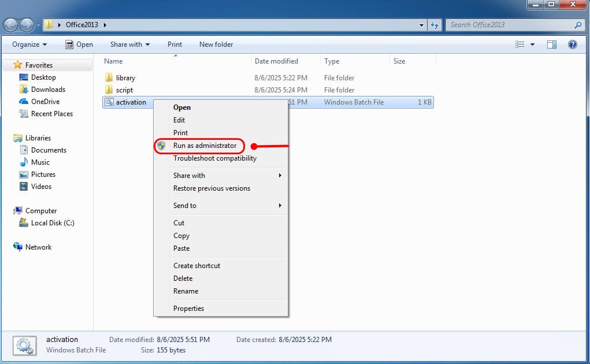Click the Desktop icon in sidebar
The height and width of the screenshot is (364, 590).
[x=24, y=77]
